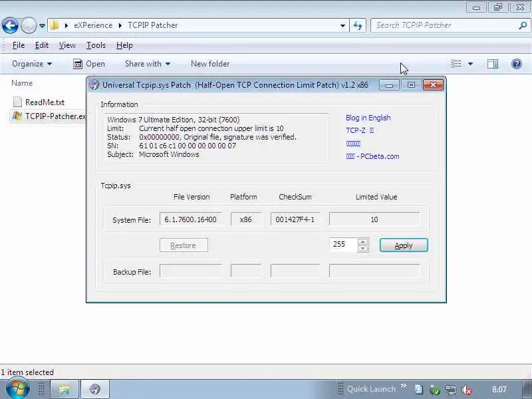
Task: Click the CheckSum field 001427F4-1
Action: tap(295, 219)
